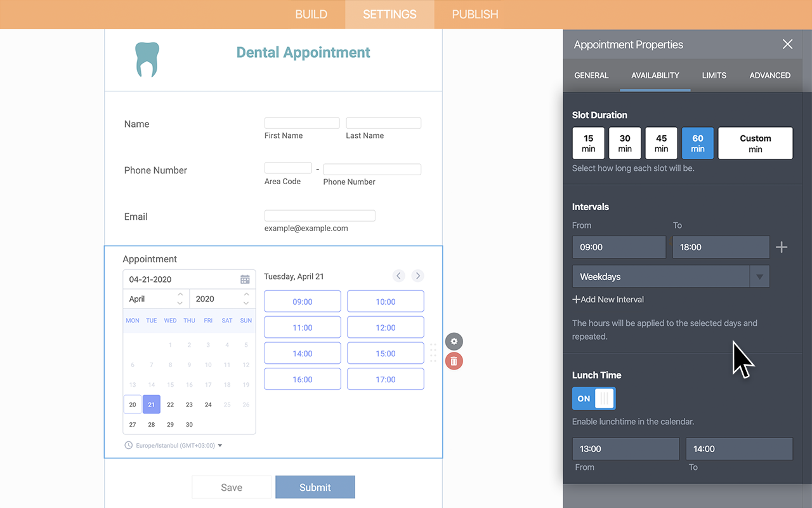Open the appointment field settings gear
Image resolution: width=812 pixels, height=508 pixels.
pos(454,342)
